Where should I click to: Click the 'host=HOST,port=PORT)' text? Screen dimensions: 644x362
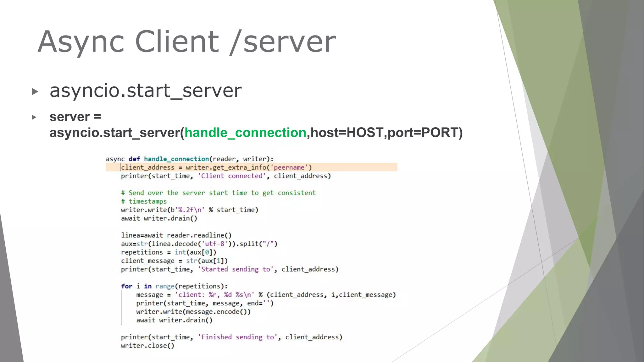387,133
